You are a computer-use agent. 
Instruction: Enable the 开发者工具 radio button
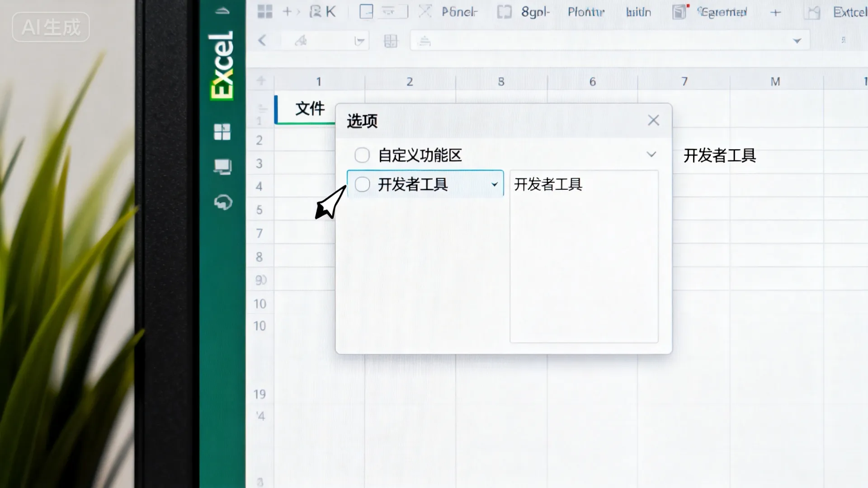[x=362, y=184]
